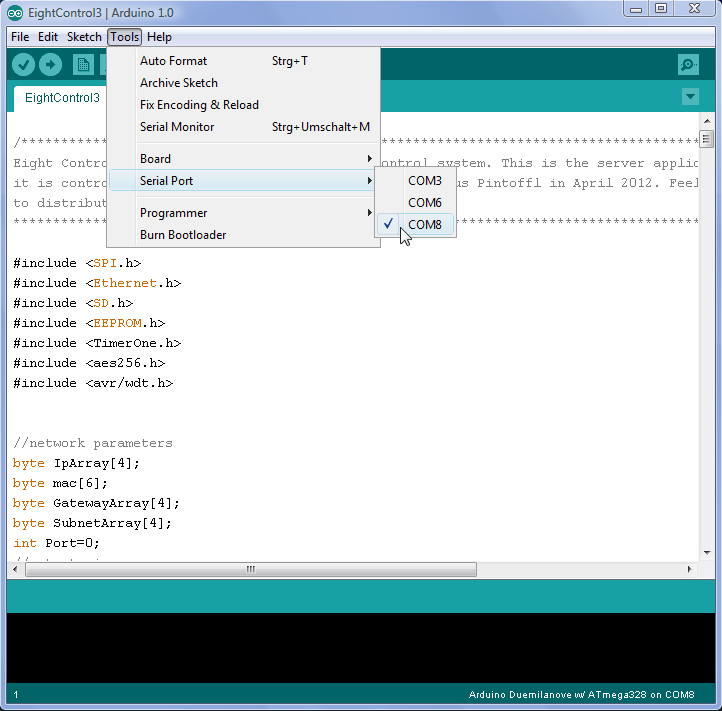
Task: Maximize the Arduino window
Action: [x=661, y=9]
